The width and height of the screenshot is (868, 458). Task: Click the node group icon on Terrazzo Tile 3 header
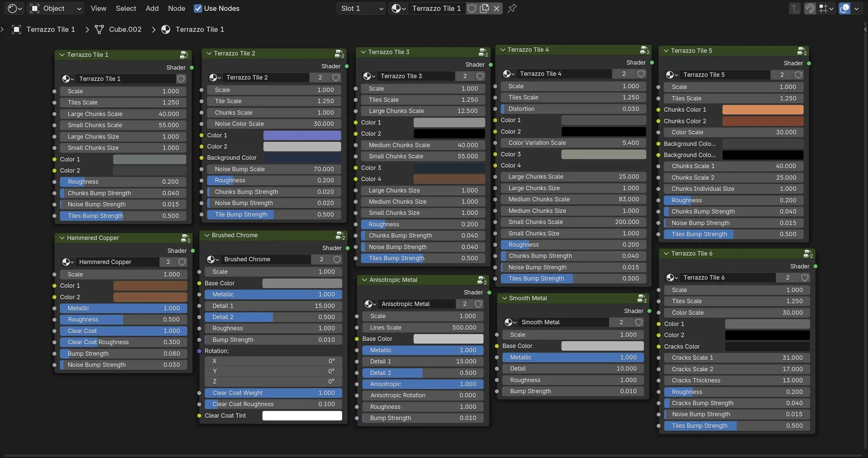pyautogui.click(x=483, y=52)
